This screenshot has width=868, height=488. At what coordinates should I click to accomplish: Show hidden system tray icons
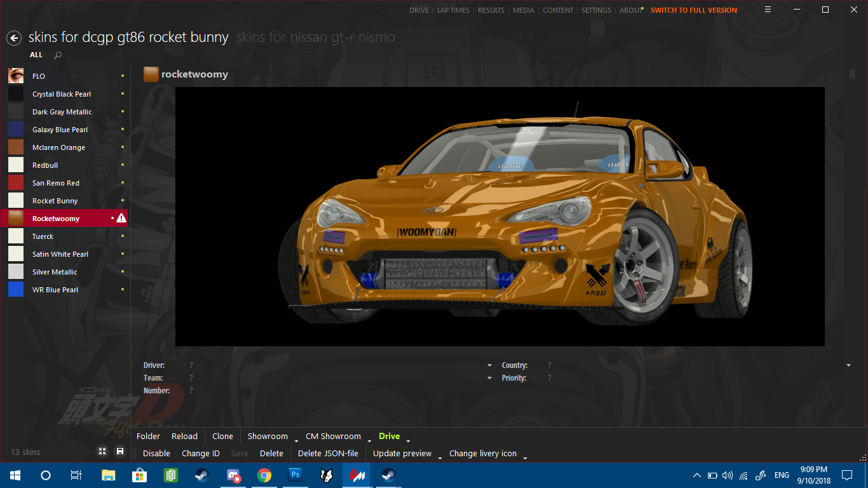click(x=697, y=475)
